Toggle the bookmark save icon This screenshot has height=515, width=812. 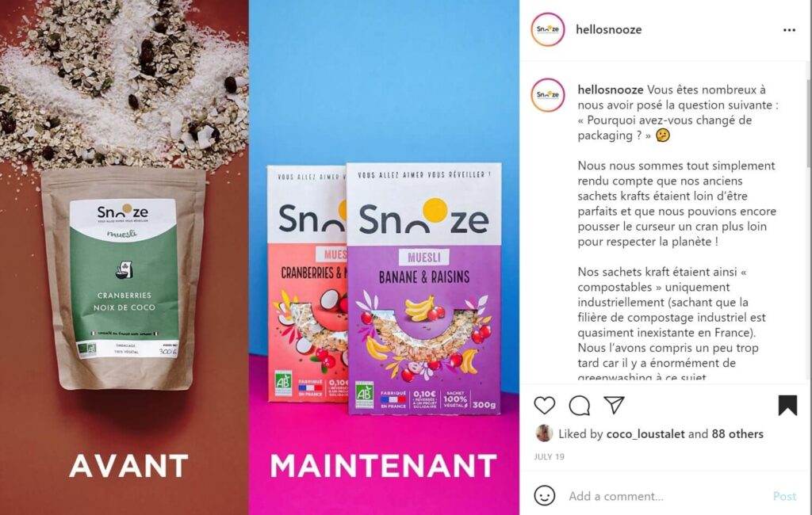tap(787, 406)
